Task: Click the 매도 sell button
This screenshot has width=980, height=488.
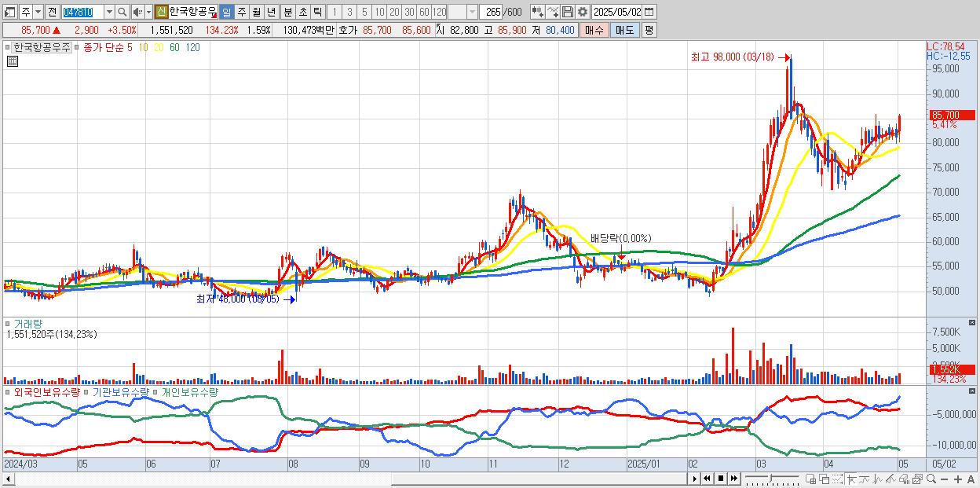Action: 625,30
